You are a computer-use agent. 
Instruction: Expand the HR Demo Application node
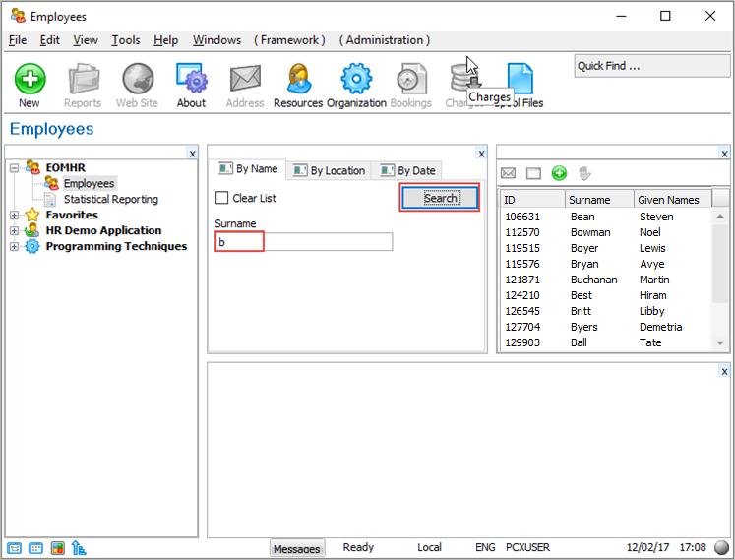pyautogui.click(x=14, y=230)
